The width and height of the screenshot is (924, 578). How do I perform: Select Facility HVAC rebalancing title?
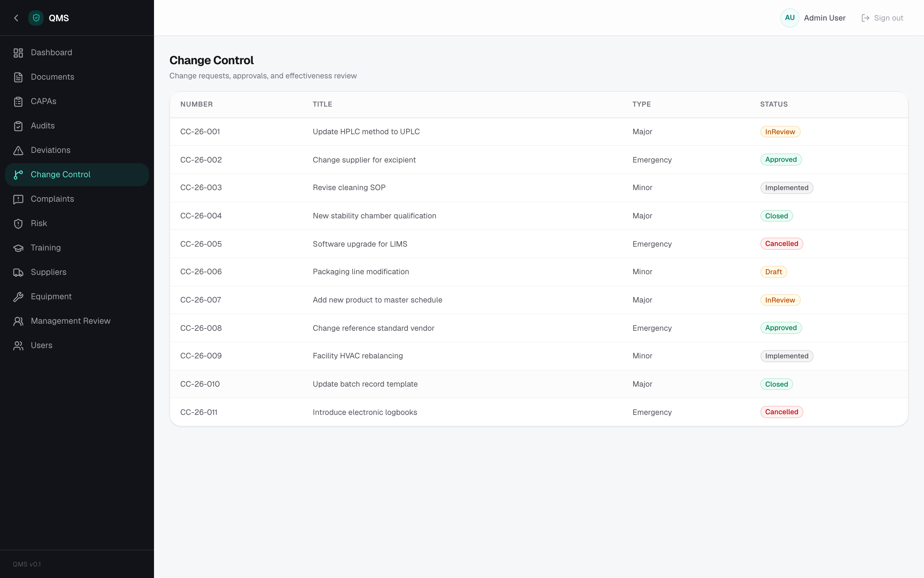pos(357,356)
